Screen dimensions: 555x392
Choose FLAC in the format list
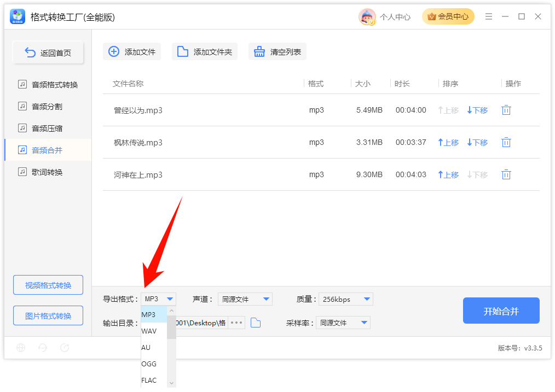tap(154, 381)
